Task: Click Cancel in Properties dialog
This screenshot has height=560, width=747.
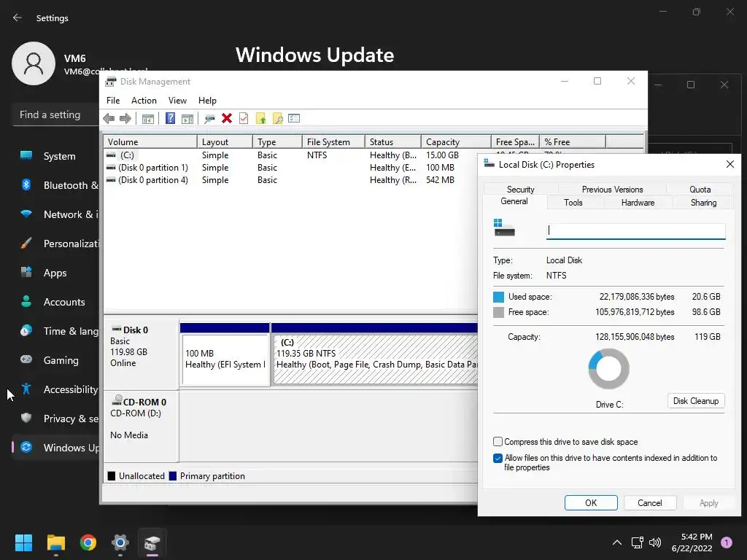Action: click(x=649, y=503)
